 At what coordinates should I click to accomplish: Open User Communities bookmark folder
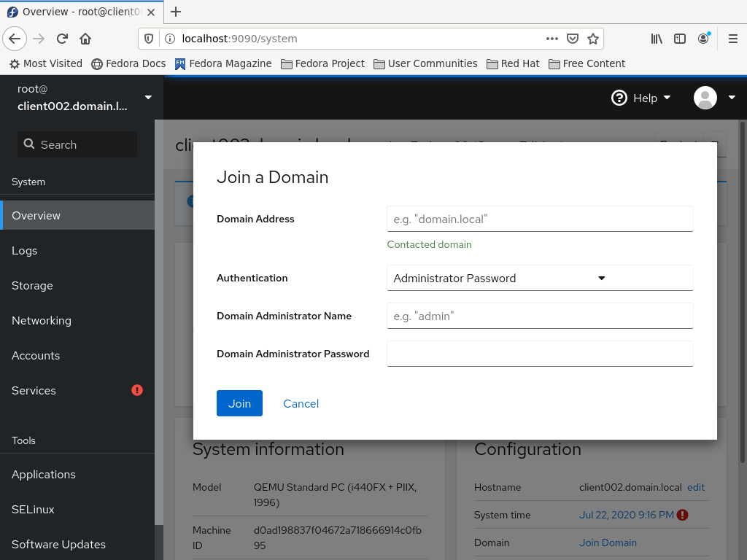coord(425,64)
